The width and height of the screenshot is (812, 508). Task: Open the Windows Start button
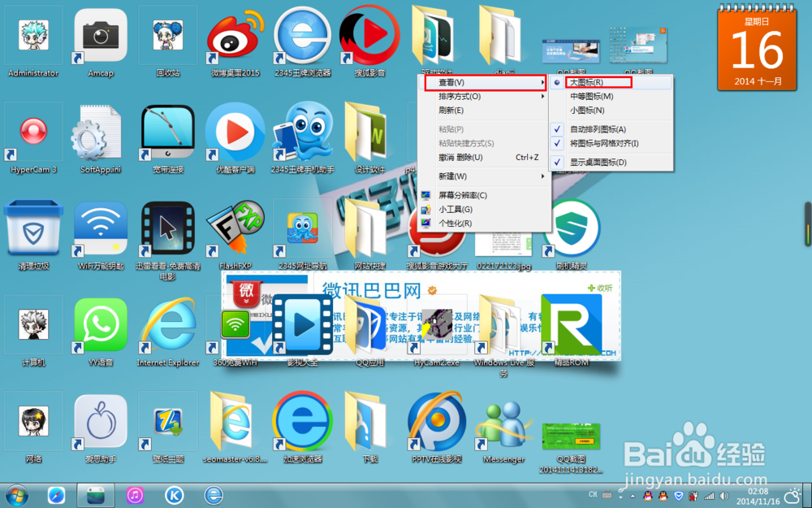[x=17, y=496]
